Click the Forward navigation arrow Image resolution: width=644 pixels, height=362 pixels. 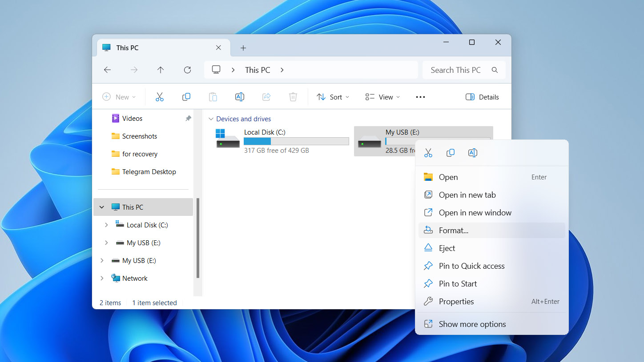click(x=134, y=70)
